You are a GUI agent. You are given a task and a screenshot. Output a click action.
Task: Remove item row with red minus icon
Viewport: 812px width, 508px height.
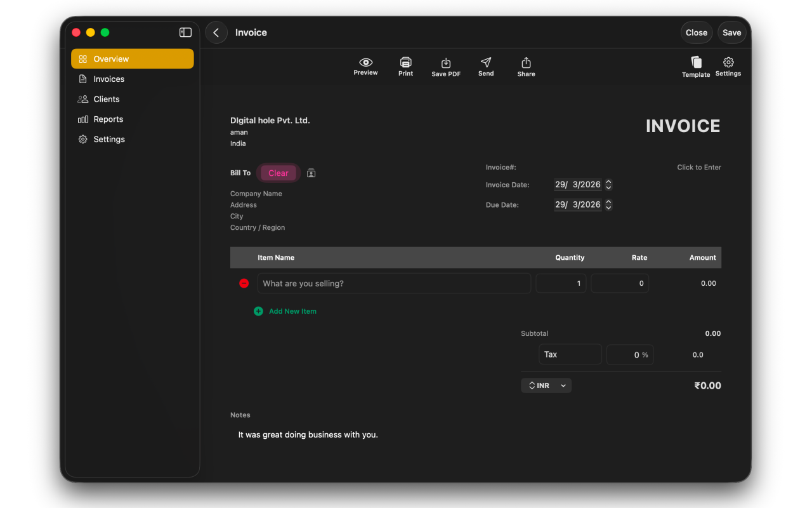(244, 283)
